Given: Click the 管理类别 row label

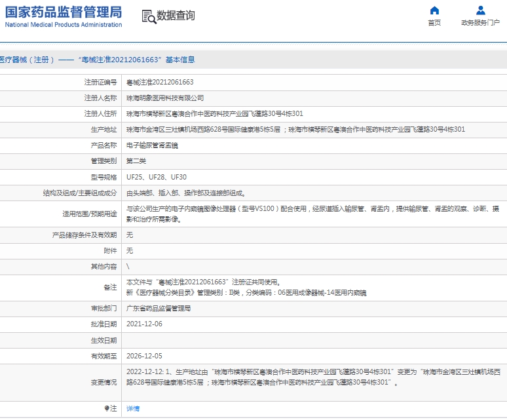Looking at the screenshot, I should coord(103,161).
